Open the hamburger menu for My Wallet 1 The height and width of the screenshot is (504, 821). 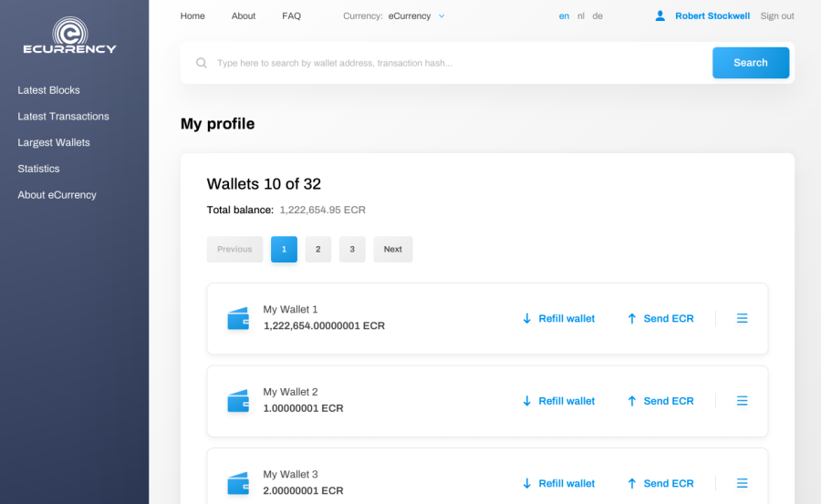742,318
